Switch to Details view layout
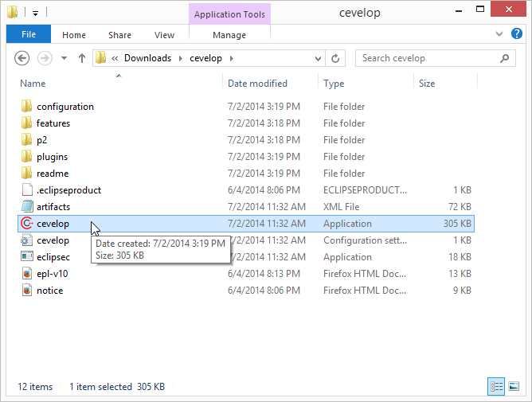The height and width of the screenshot is (402, 532). pyautogui.click(x=496, y=386)
